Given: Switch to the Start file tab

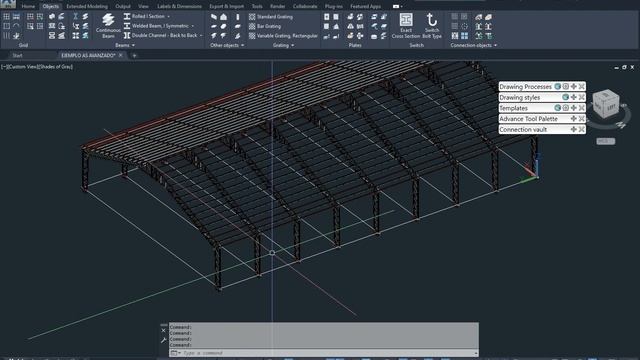Looking at the screenshot, I should pos(17,56).
